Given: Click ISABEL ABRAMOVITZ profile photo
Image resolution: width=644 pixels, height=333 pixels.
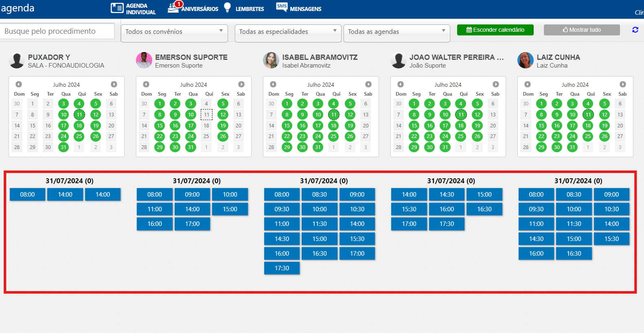Looking at the screenshot, I should point(271,60).
